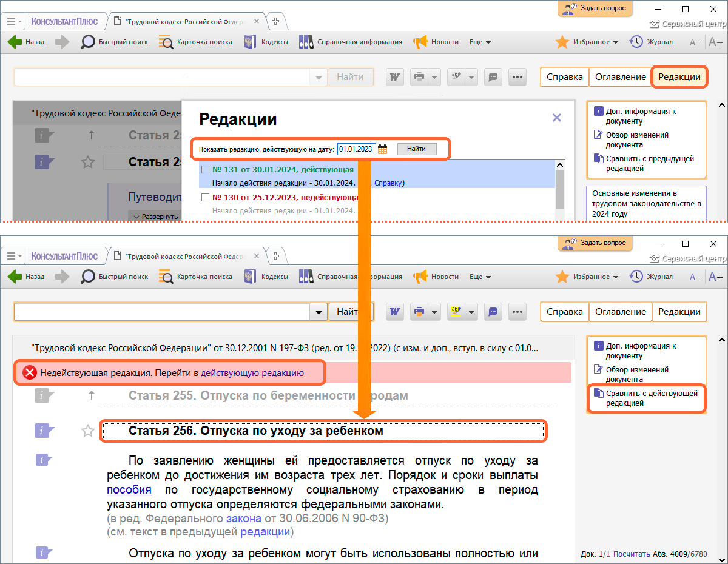Check edition № 130 от 25.12.2023 checkbox
This screenshot has height=564, width=728.
click(x=205, y=198)
